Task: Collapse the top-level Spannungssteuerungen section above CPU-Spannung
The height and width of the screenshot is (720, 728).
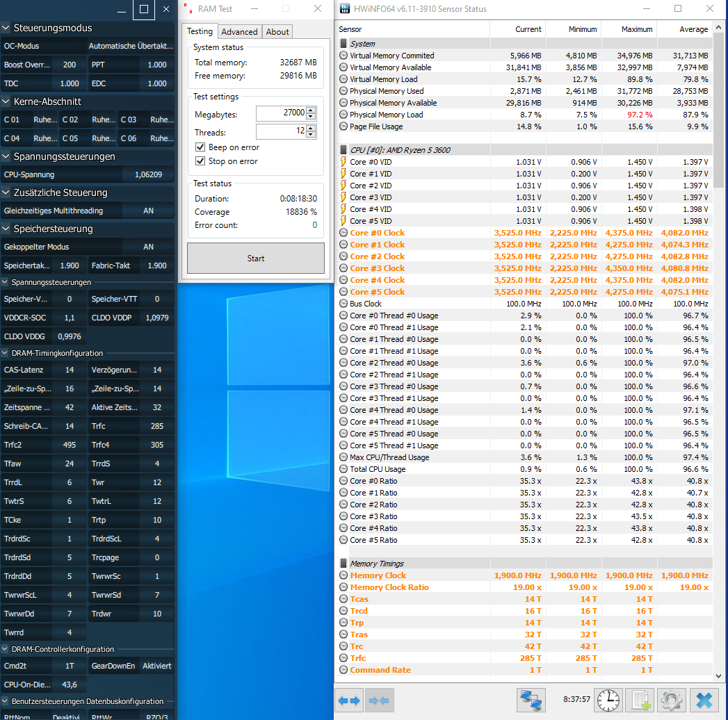Action: pos(6,156)
